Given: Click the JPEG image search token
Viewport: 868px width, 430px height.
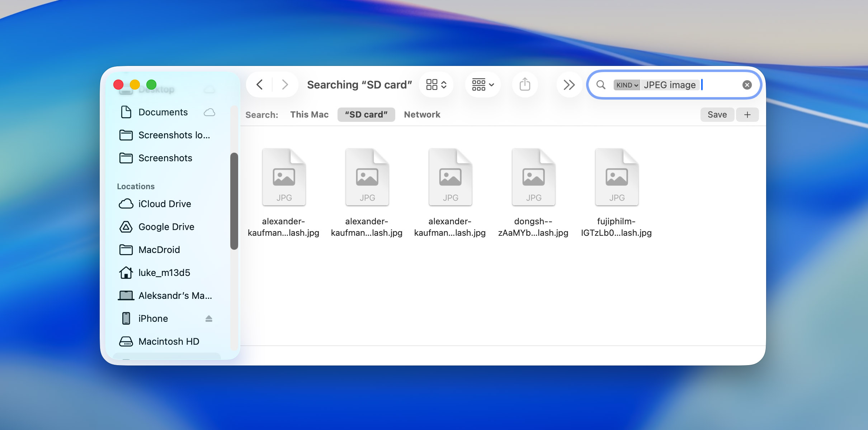Looking at the screenshot, I should coord(670,85).
